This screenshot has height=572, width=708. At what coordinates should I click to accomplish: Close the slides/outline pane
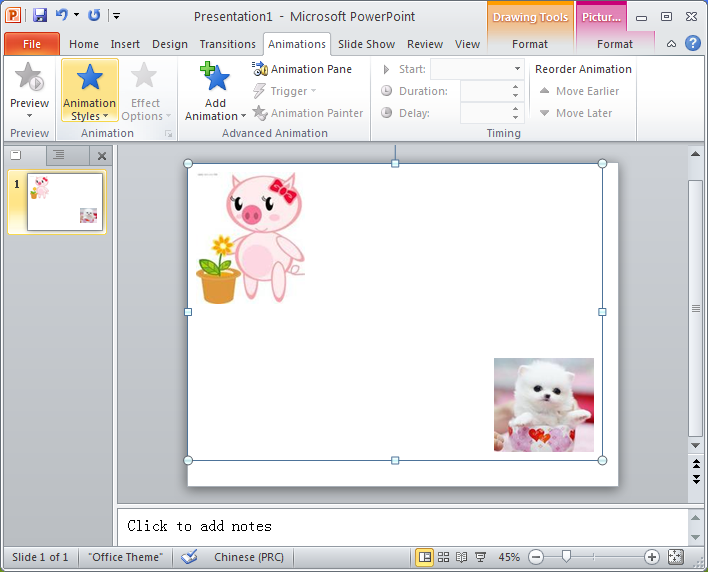point(102,156)
